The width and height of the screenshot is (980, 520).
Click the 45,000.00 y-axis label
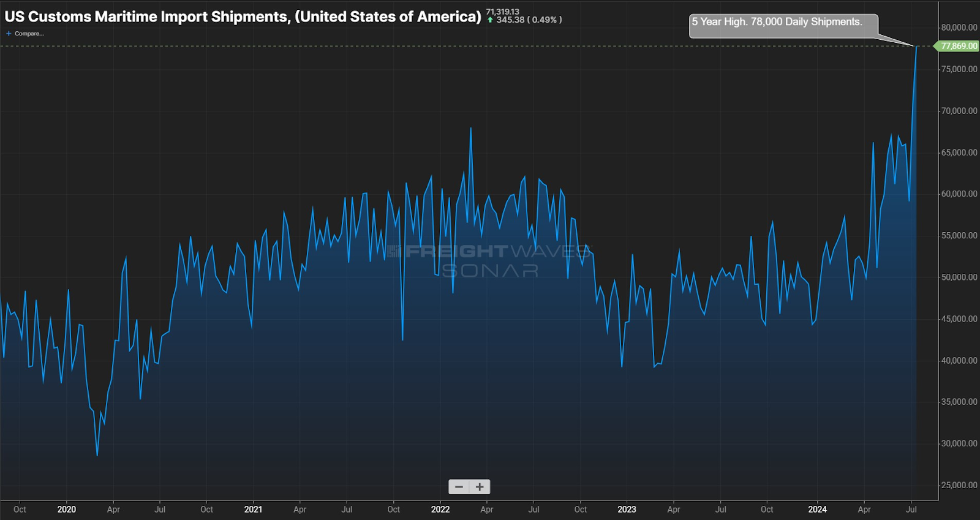pos(959,319)
